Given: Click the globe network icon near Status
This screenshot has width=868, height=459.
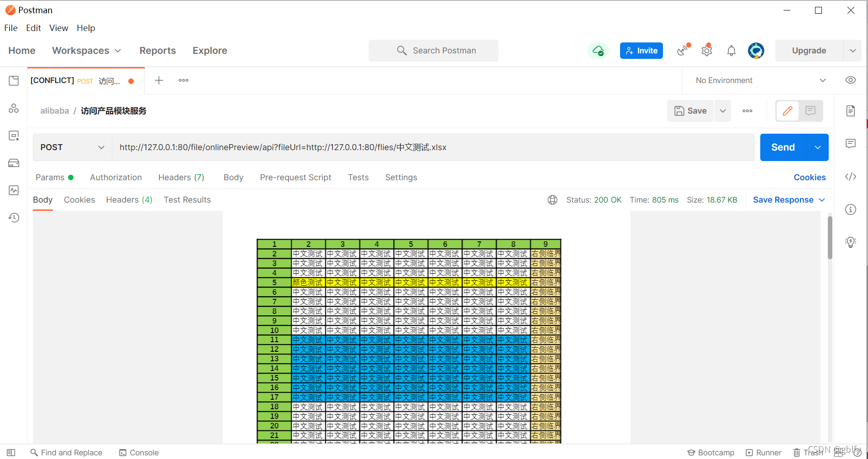Looking at the screenshot, I should point(552,200).
